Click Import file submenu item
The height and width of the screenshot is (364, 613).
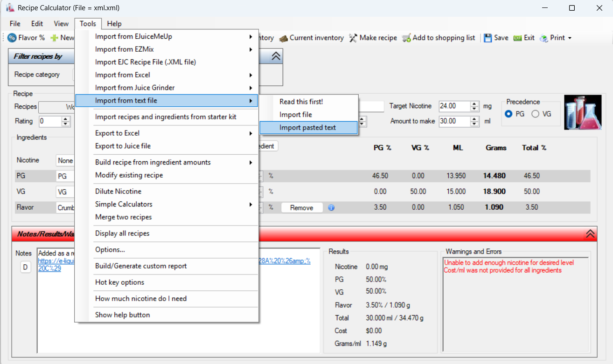pos(308,115)
